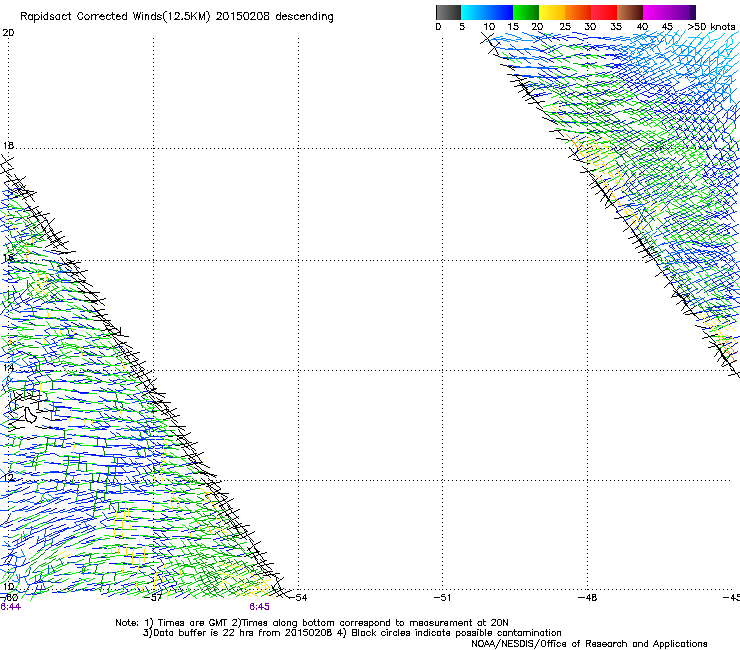Click the longitude label '-48' on the bottom axis

(x=588, y=598)
